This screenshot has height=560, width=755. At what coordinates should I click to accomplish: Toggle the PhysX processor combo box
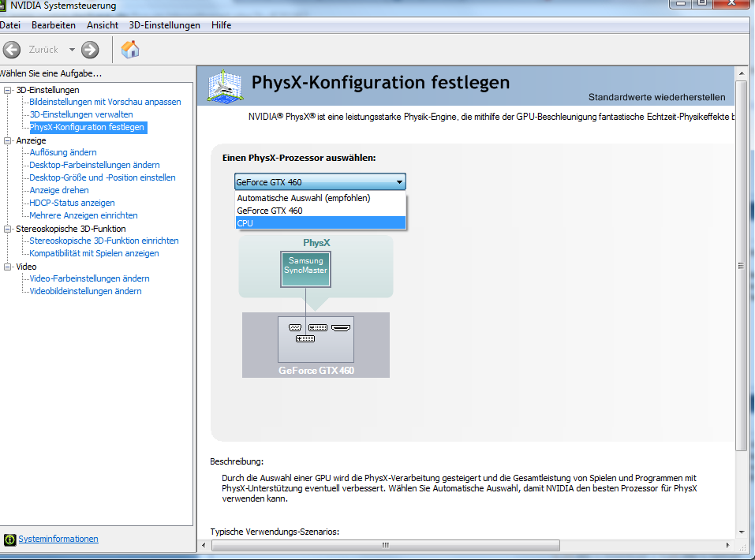[x=320, y=182]
